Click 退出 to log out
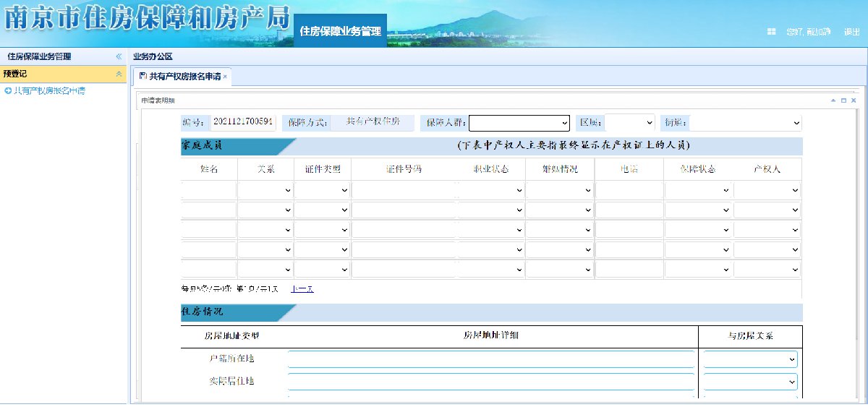This screenshot has height=407, width=868. 851,32
